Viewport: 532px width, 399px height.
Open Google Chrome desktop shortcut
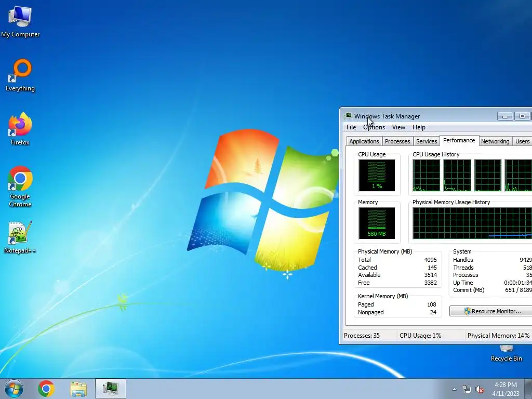(20, 187)
